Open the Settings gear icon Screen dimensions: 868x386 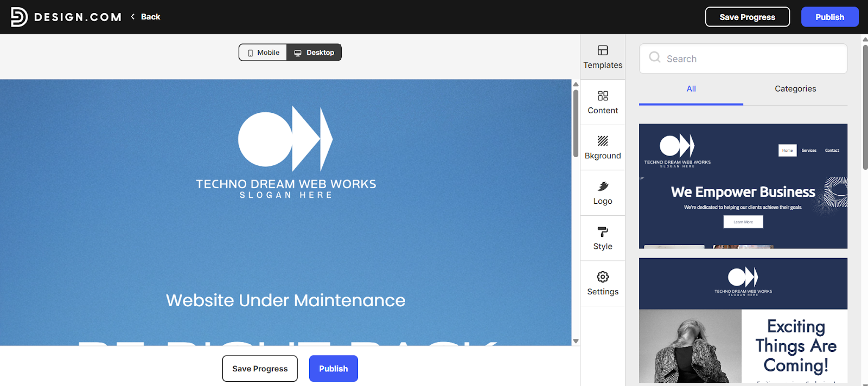click(603, 277)
